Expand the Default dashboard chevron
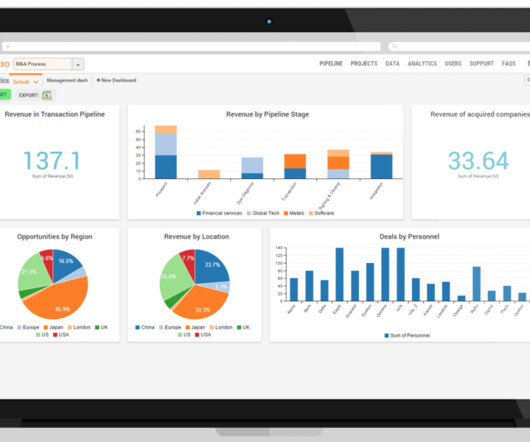This screenshot has height=442, width=530. [35, 82]
